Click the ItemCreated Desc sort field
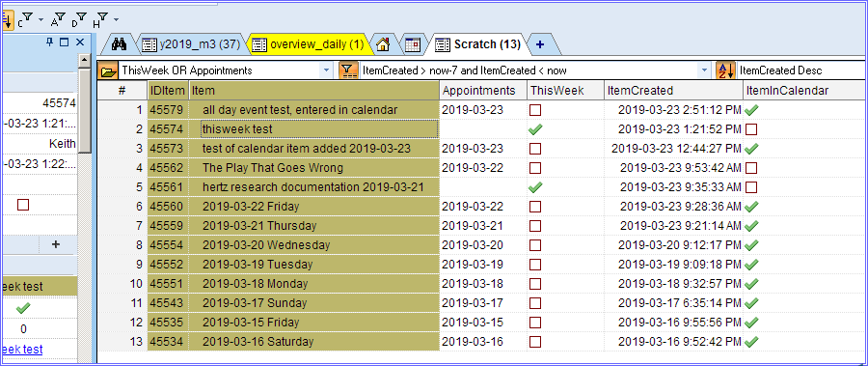 801,70
